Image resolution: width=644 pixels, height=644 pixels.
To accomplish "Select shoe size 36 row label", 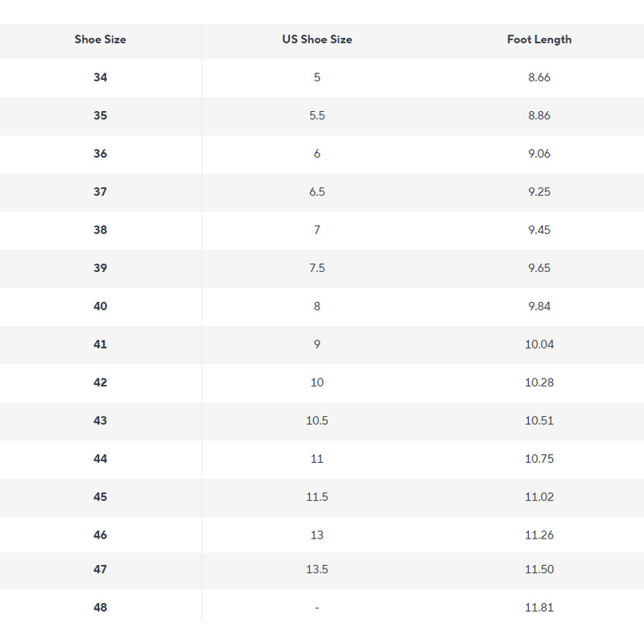I will coord(100,154).
